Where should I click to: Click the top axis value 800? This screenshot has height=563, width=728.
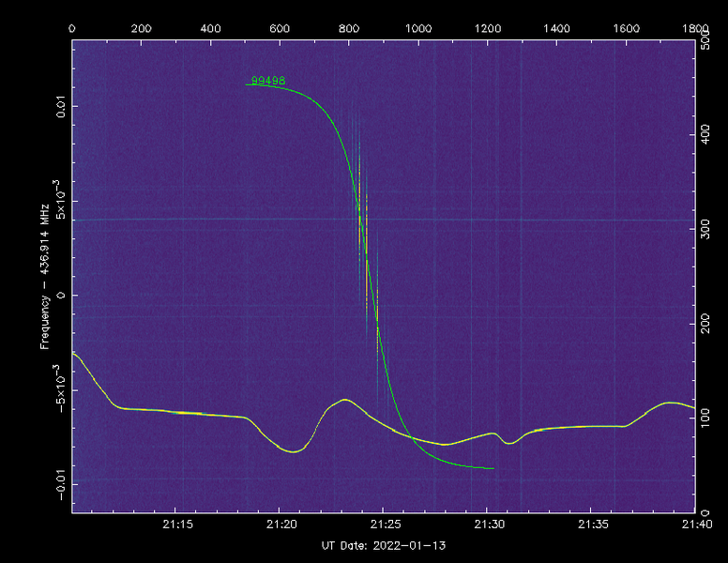(x=349, y=29)
